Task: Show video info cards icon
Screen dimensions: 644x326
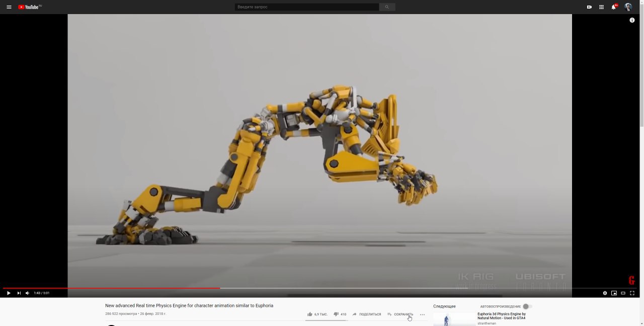Action: coord(632,20)
